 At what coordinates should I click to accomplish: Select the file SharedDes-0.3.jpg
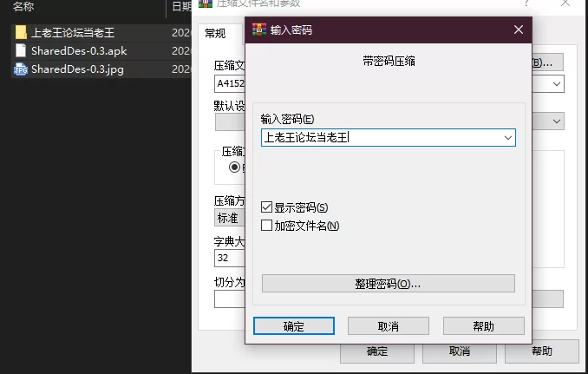tap(77, 69)
